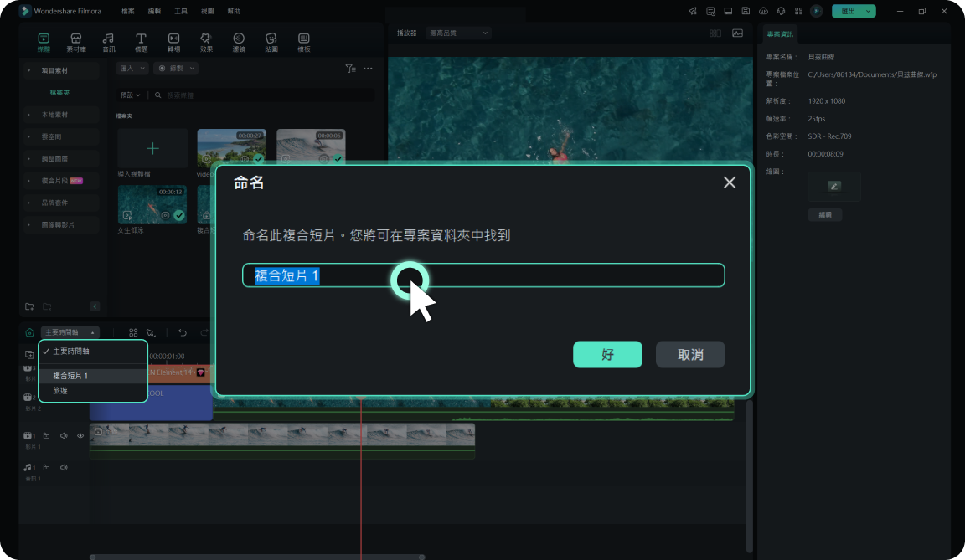Screen dimensions: 965x560
Task: Open the player quality dropdown
Action: coord(458,33)
